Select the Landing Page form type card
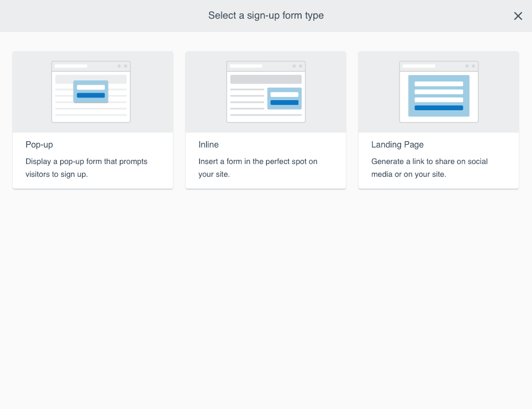This screenshot has height=409, width=532. pyautogui.click(x=438, y=119)
